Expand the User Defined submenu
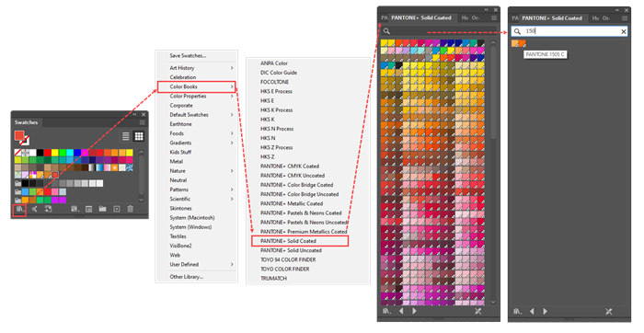Viewport: 644px width, 333px height. click(x=196, y=264)
